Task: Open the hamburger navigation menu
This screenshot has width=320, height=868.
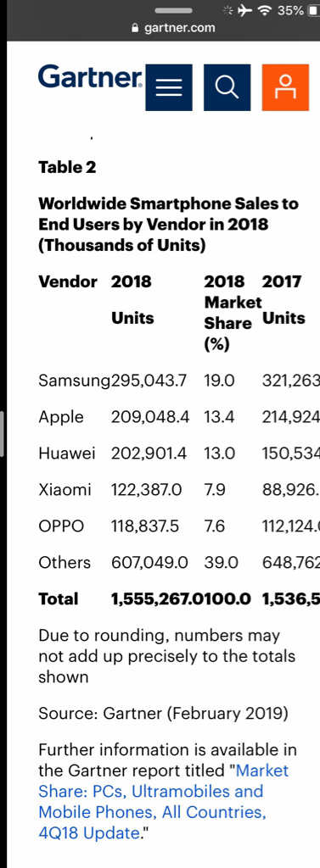Action: (x=169, y=87)
